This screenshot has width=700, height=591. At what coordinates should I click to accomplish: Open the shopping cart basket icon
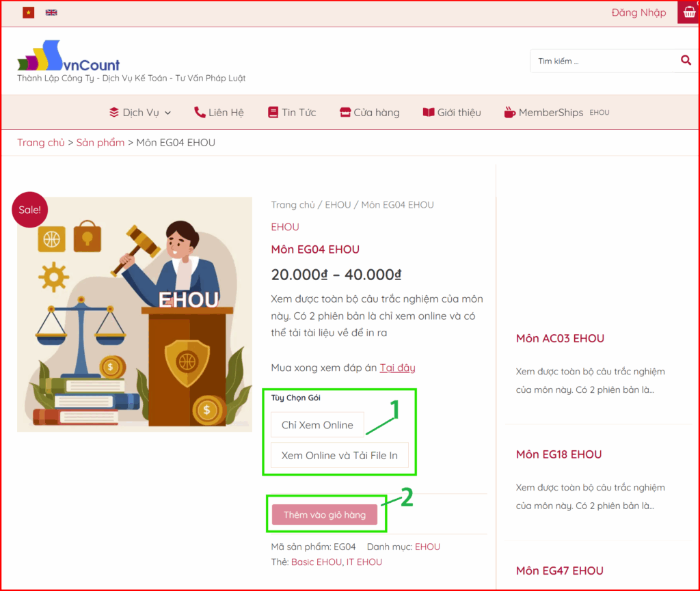[689, 12]
